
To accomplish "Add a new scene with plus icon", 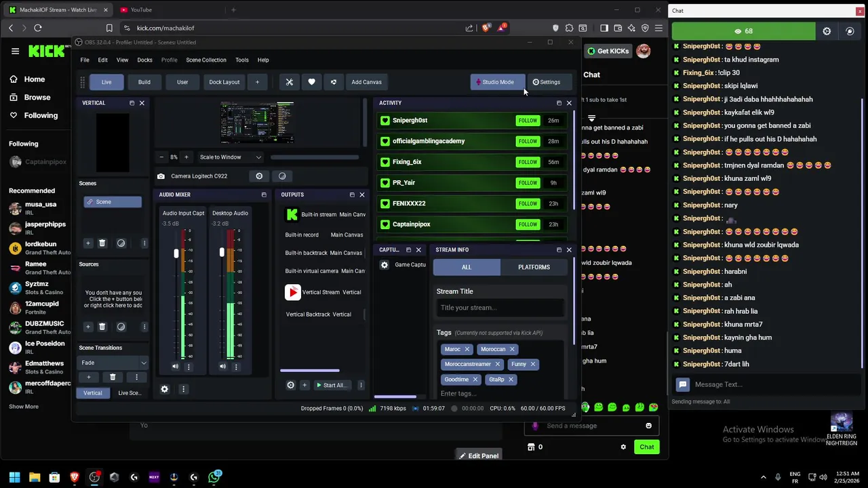I will (87, 243).
